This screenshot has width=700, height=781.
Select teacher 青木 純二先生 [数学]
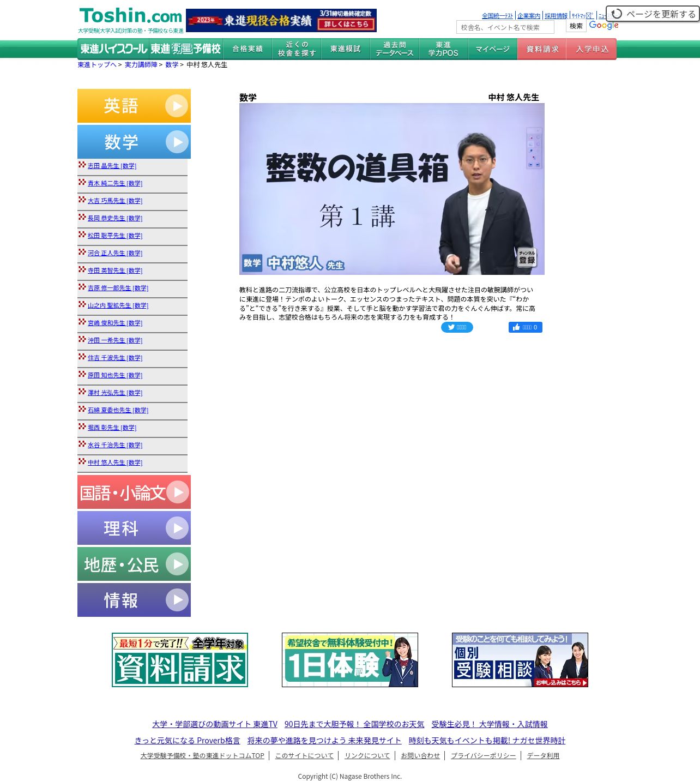coord(115,183)
